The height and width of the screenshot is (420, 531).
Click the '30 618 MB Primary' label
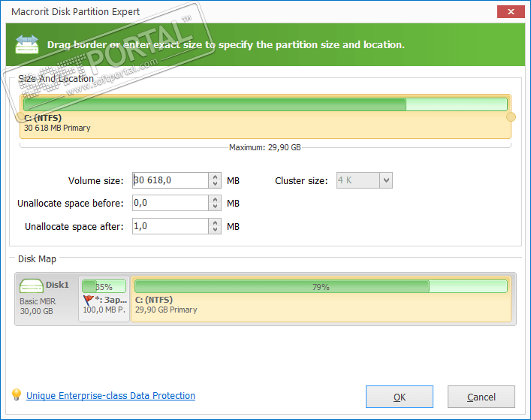[x=57, y=128]
